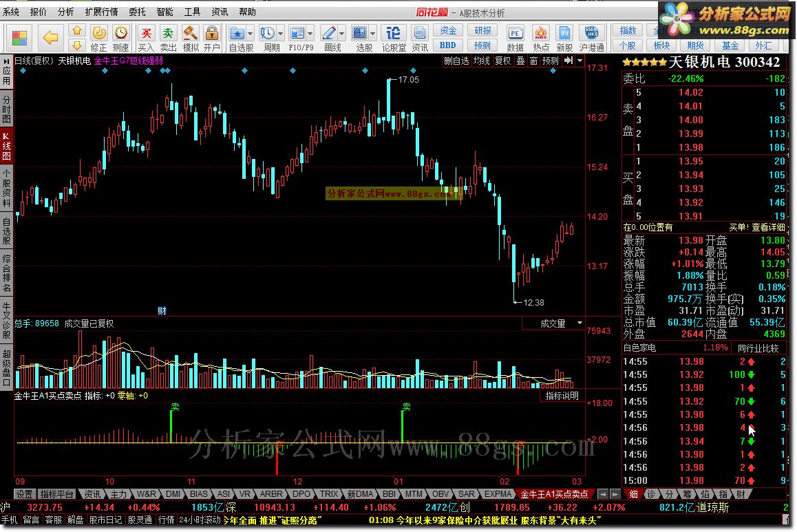
Task: Toggle the 应用 sidebar panel
Action: 6,72
